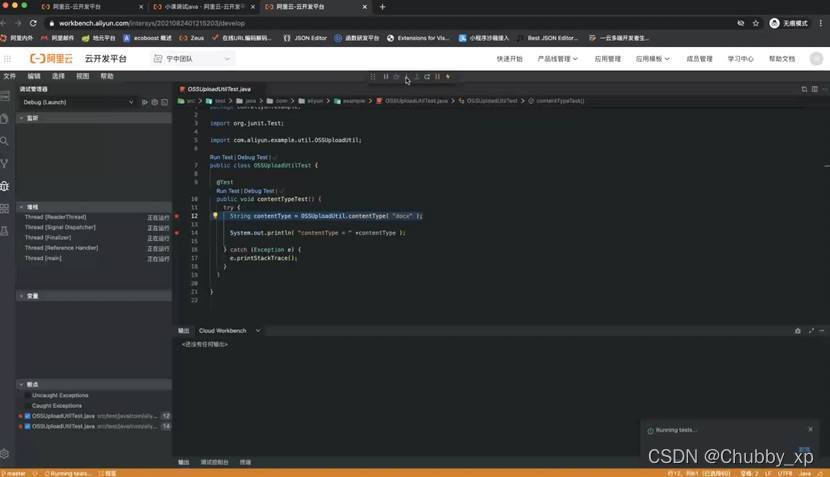Open debug console icon beside launch dropdown

click(x=165, y=102)
